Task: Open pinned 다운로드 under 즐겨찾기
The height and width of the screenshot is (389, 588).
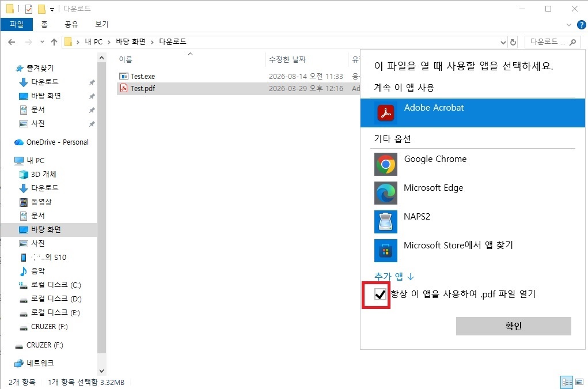Action: click(x=39, y=82)
